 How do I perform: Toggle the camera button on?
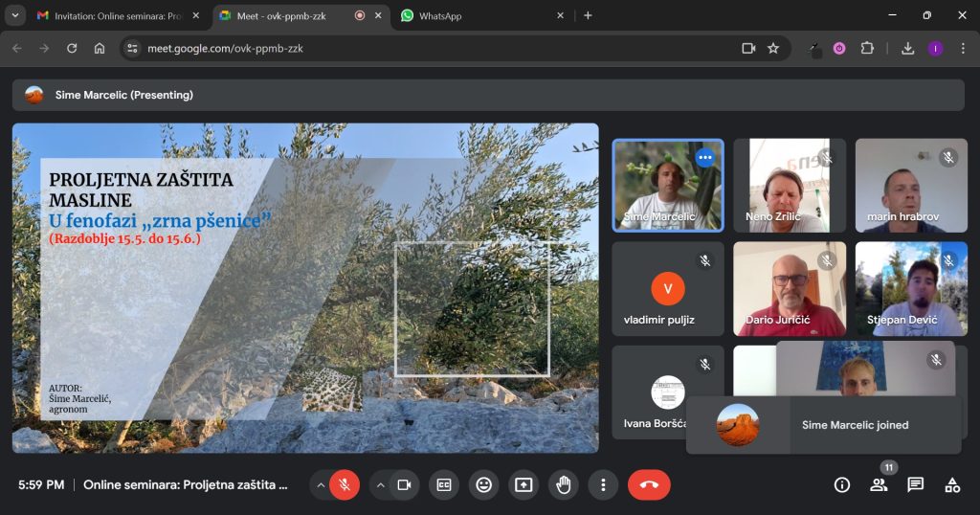[404, 485]
